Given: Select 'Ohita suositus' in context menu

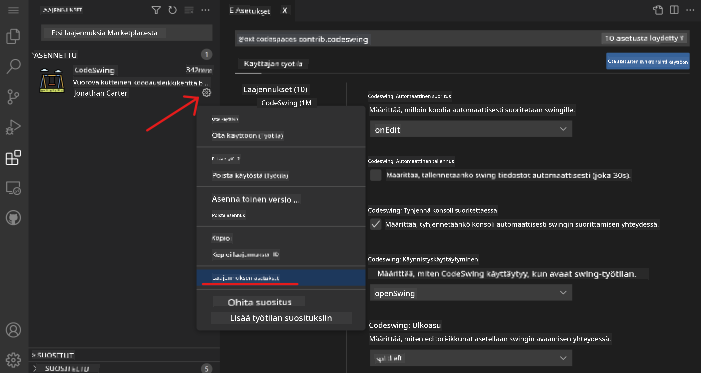Looking at the screenshot, I should [x=259, y=302].
